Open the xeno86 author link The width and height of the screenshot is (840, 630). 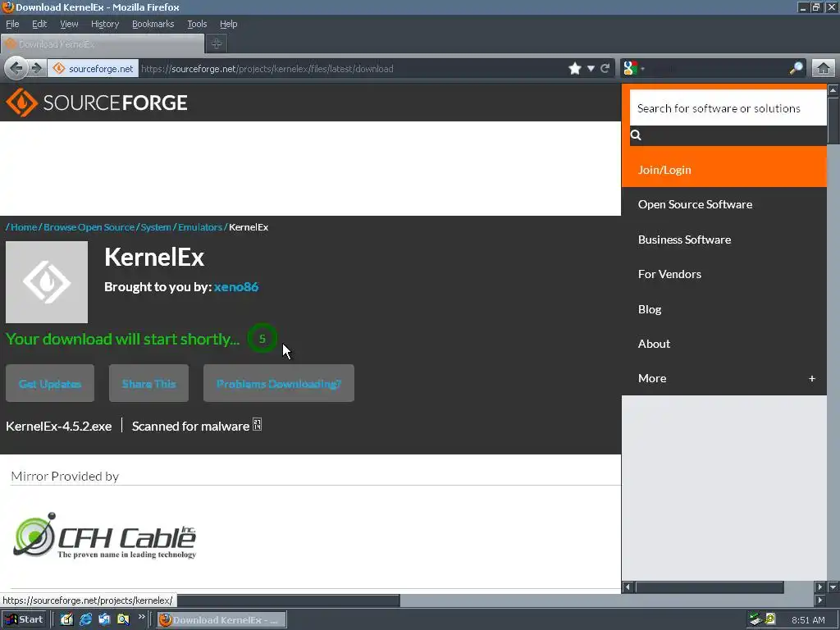pos(236,286)
